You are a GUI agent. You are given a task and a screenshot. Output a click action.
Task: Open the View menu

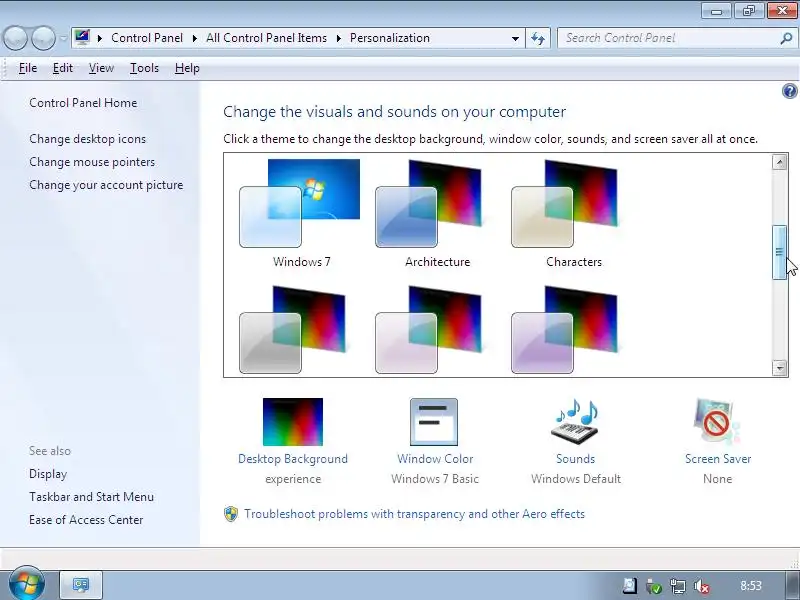101,68
